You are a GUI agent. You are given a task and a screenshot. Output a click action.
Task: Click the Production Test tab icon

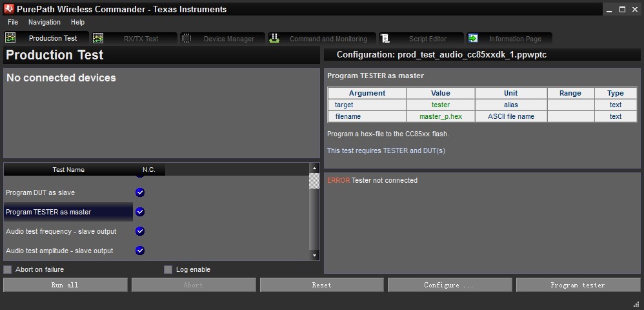point(10,38)
